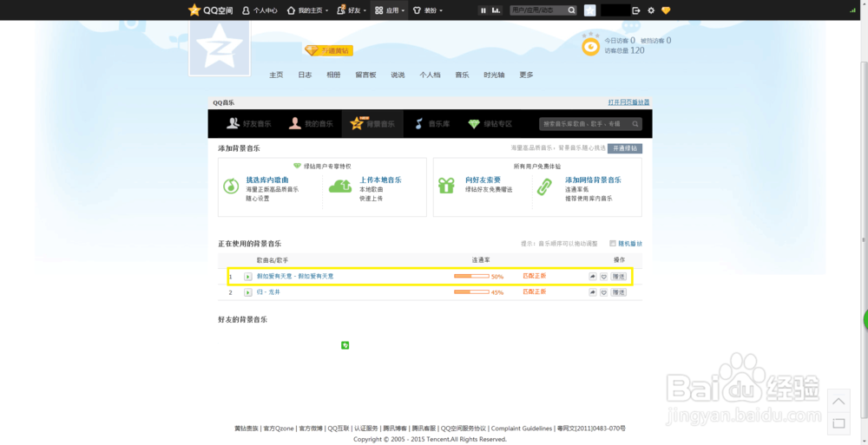Pause music with top bar pause icon

(483, 10)
